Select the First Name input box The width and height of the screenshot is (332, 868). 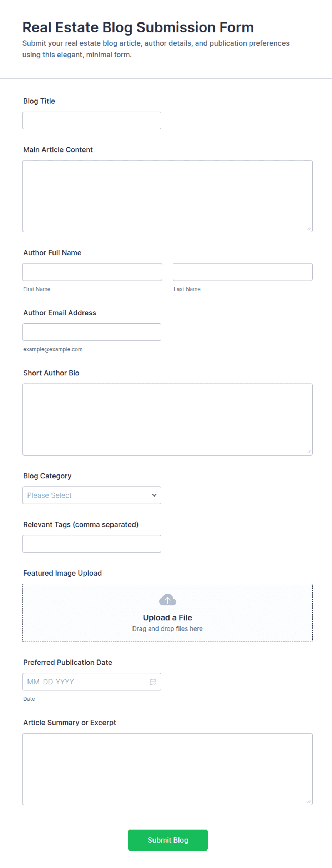tap(92, 272)
